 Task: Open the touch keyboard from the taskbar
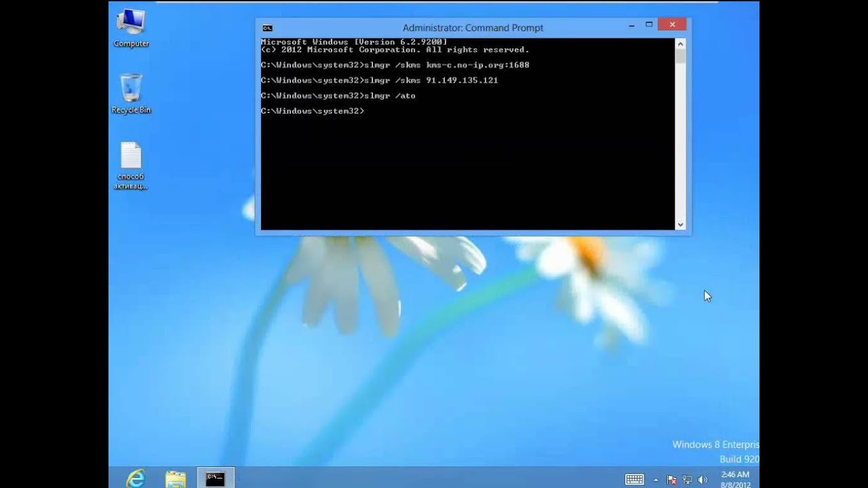pos(634,479)
